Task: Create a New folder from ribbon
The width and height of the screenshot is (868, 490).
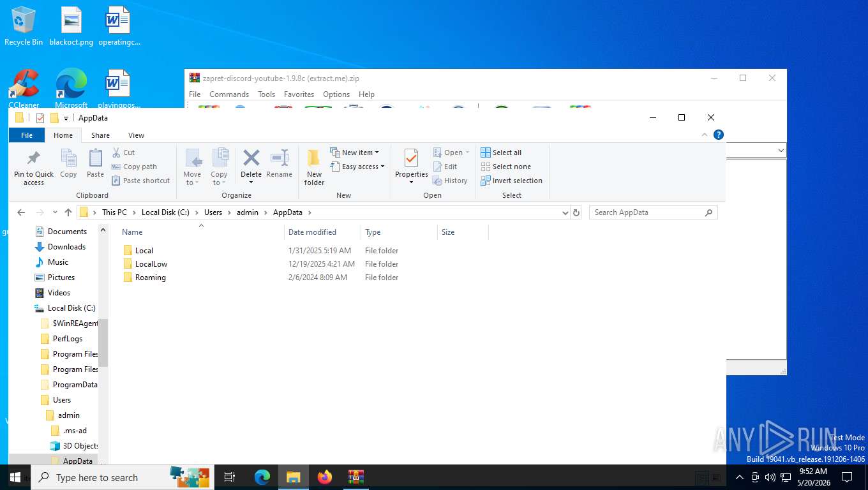Action: click(x=314, y=167)
